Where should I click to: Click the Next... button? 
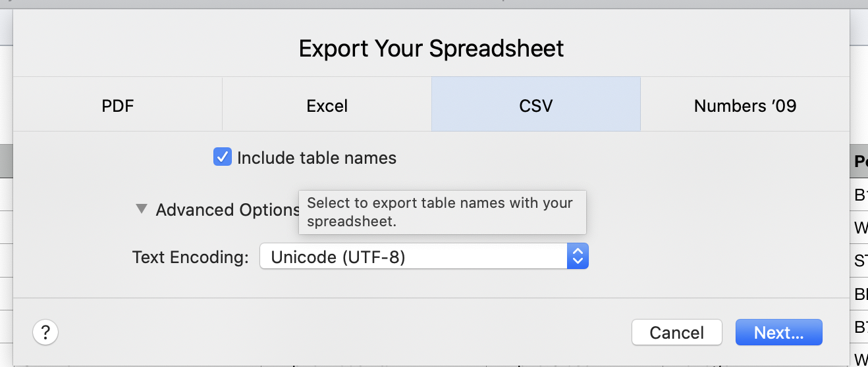point(779,332)
